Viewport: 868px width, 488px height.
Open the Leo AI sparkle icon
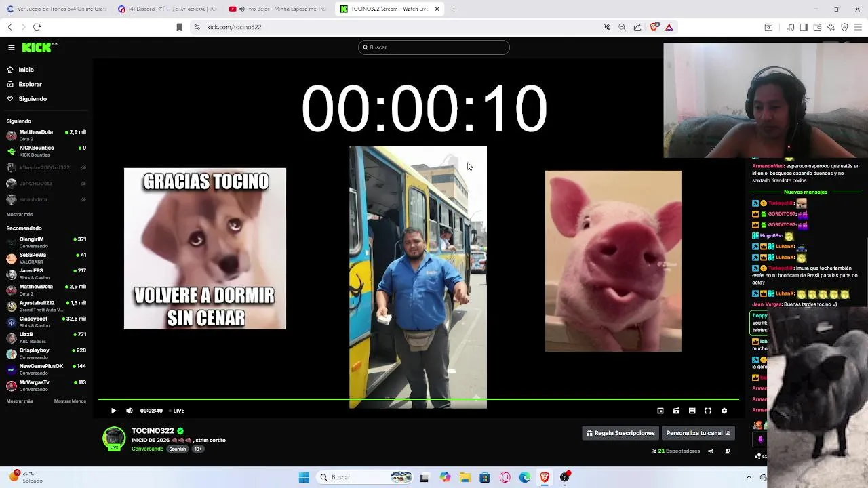pos(831,27)
